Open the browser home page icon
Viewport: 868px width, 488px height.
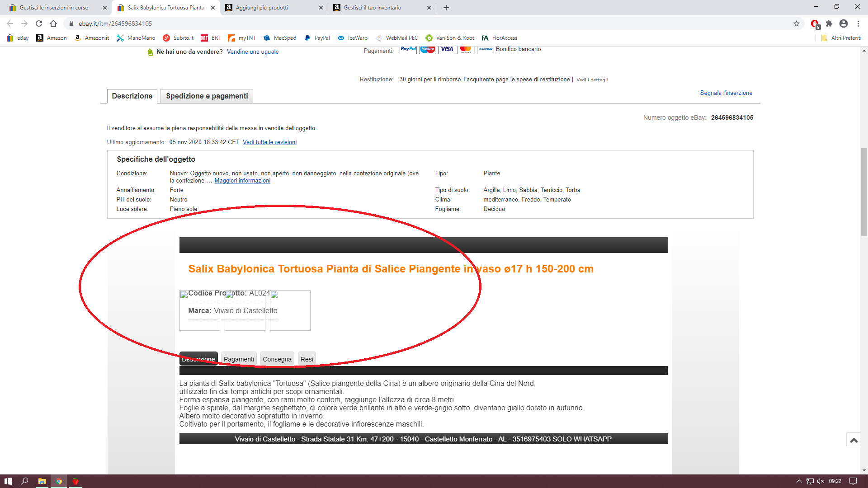pyautogui.click(x=53, y=23)
